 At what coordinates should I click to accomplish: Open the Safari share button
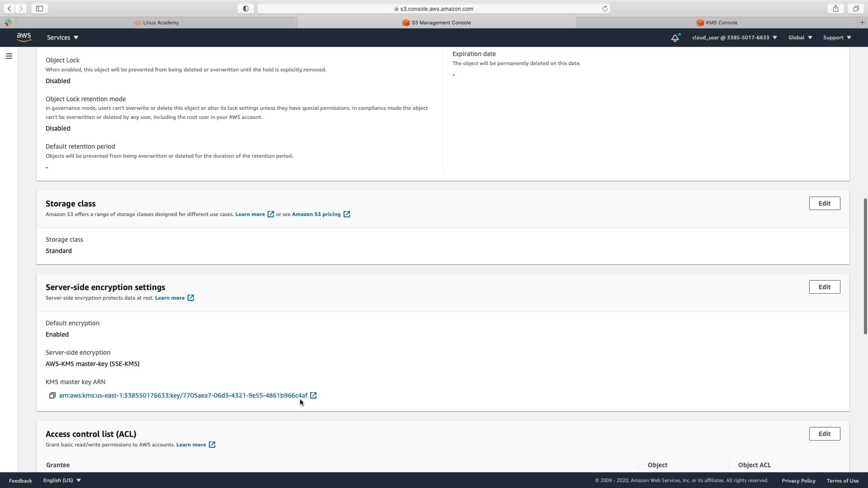click(835, 8)
